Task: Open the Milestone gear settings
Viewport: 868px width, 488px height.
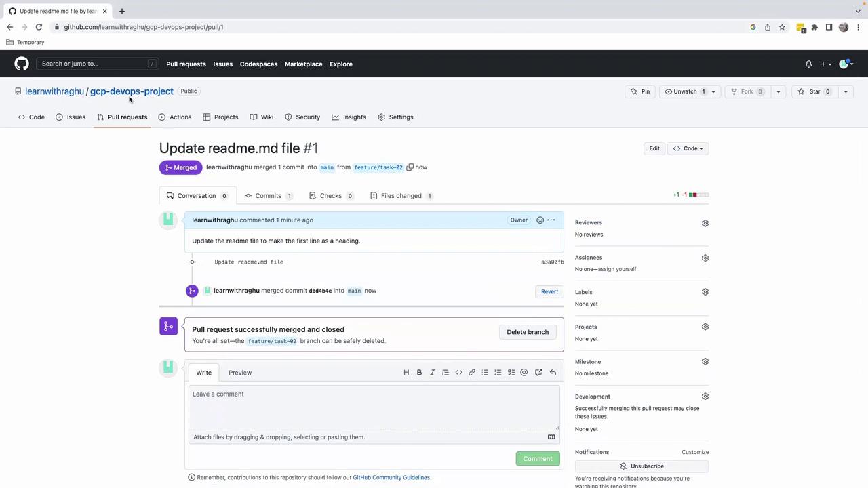Action: pos(705,361)
